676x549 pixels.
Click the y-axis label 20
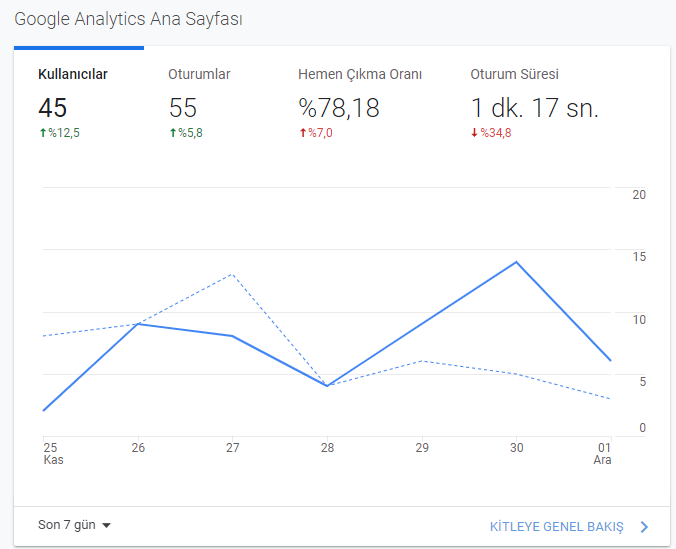point(639,195)
